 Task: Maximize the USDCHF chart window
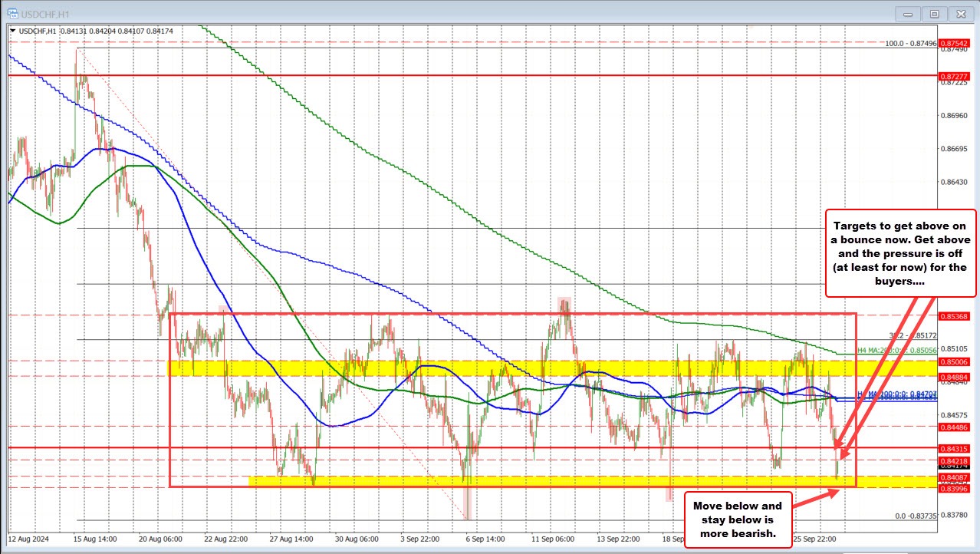tap(934, 13)
